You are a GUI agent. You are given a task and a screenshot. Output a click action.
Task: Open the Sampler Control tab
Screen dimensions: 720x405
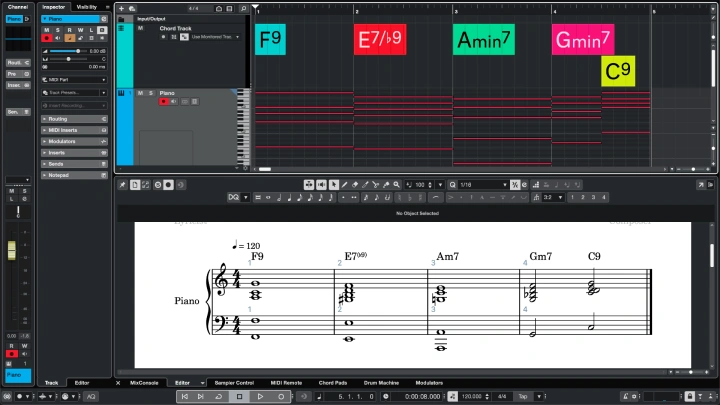click(x=234, y=383)
